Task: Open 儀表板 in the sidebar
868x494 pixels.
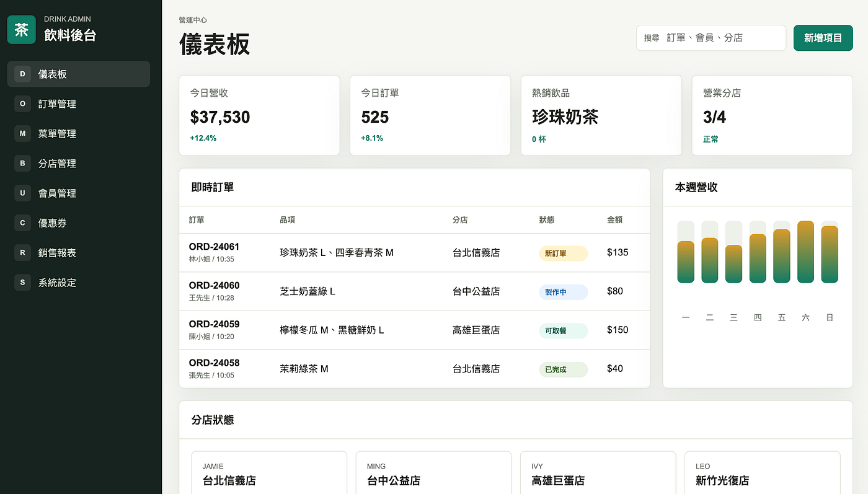Action: point(79,74)
